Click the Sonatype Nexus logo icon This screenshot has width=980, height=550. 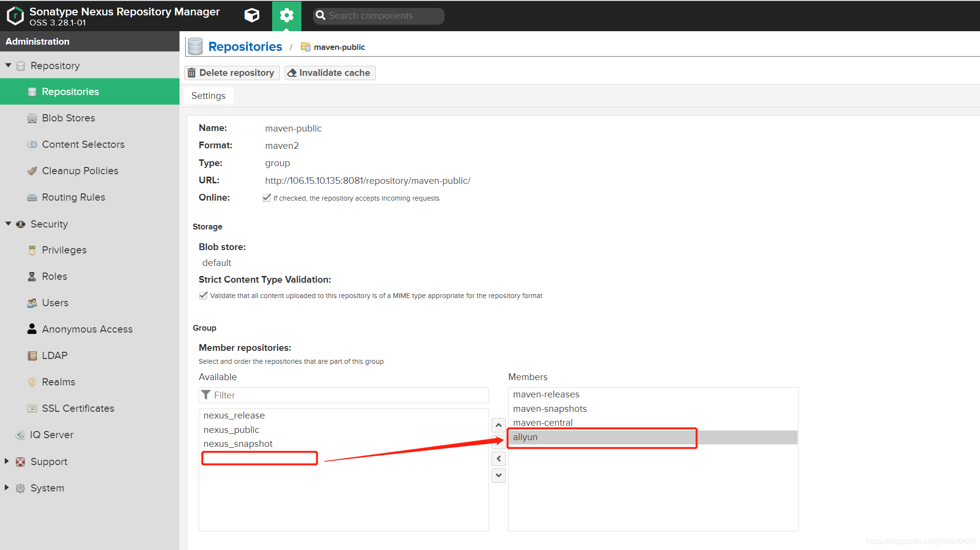15,15
